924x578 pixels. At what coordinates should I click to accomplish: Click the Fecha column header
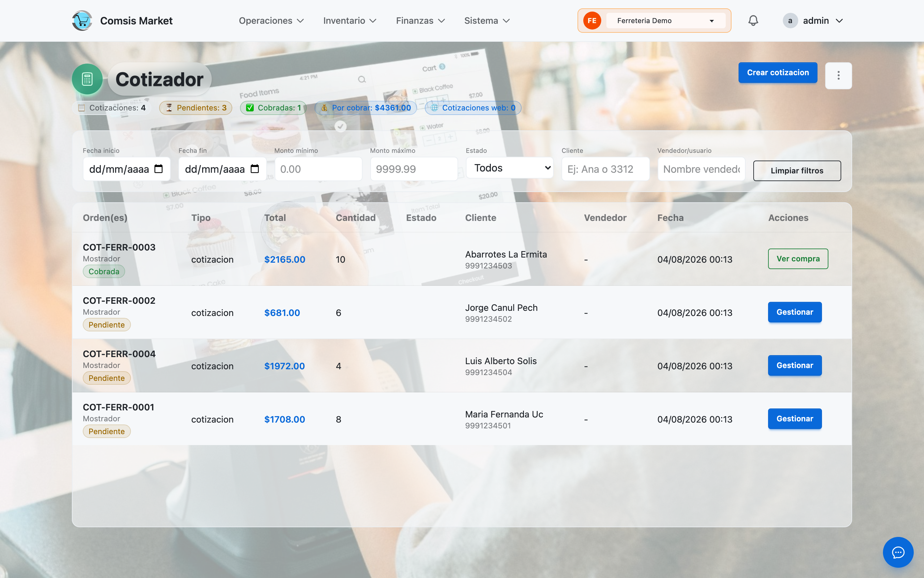tap(671, 218)
